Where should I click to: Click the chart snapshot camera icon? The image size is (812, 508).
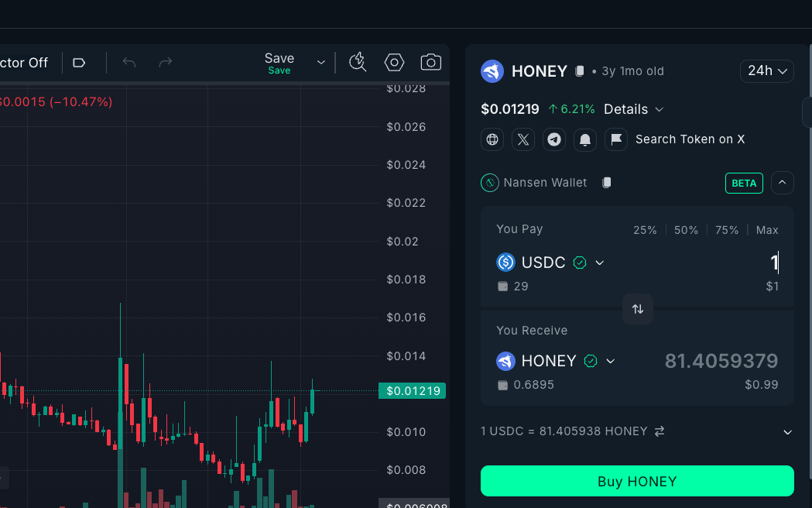tap(430, 63)
